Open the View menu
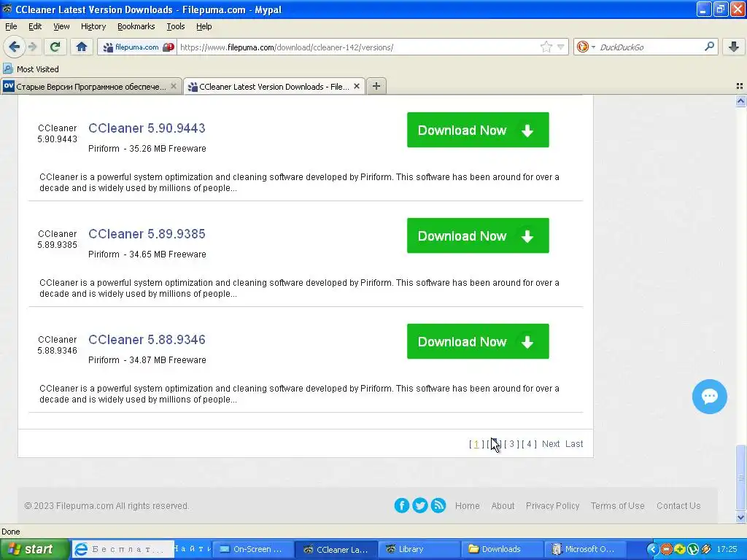747x560 pixels. click(x=61, y=26)
